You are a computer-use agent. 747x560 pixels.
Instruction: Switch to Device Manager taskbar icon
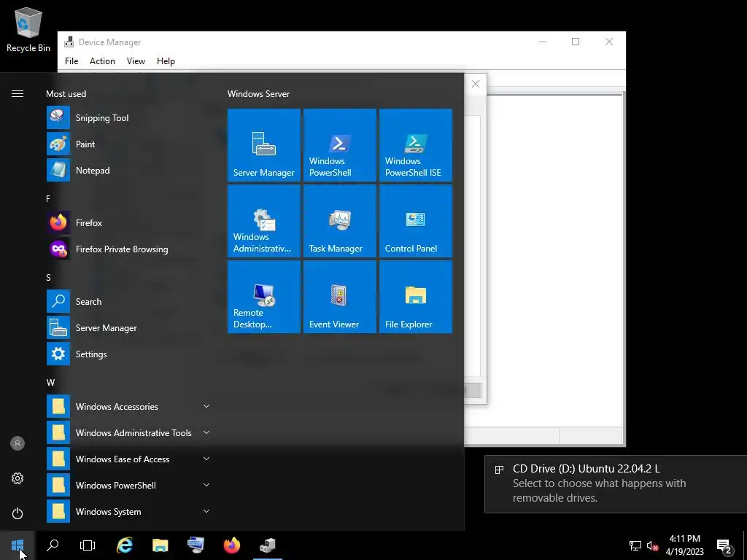[268, 545]
